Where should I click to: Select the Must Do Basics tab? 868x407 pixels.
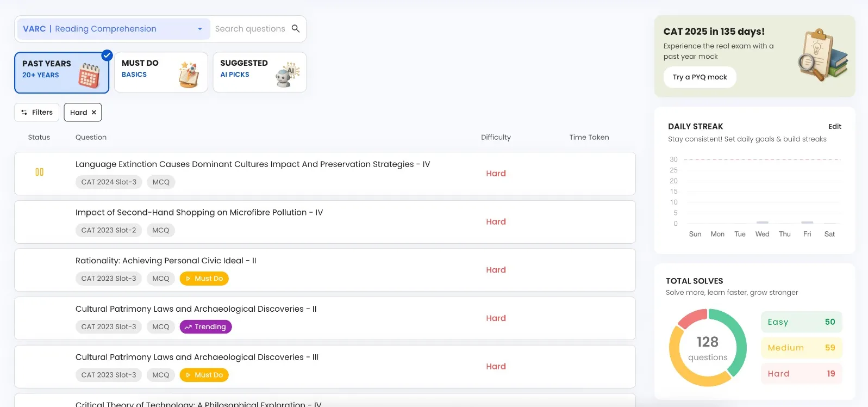point(161,72)
